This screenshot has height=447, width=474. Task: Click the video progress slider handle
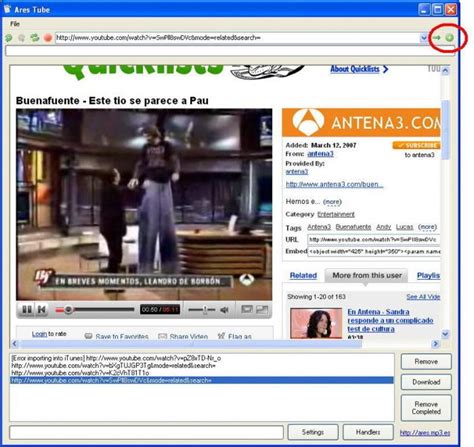[x=68, y=310]
